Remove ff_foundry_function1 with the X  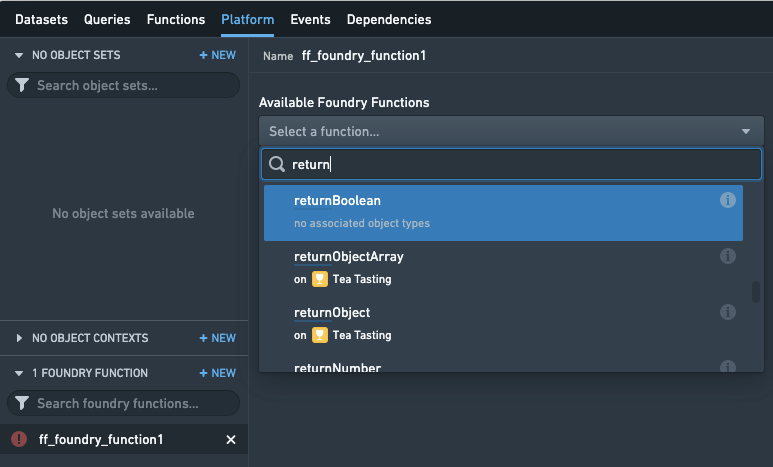[231, 439]
